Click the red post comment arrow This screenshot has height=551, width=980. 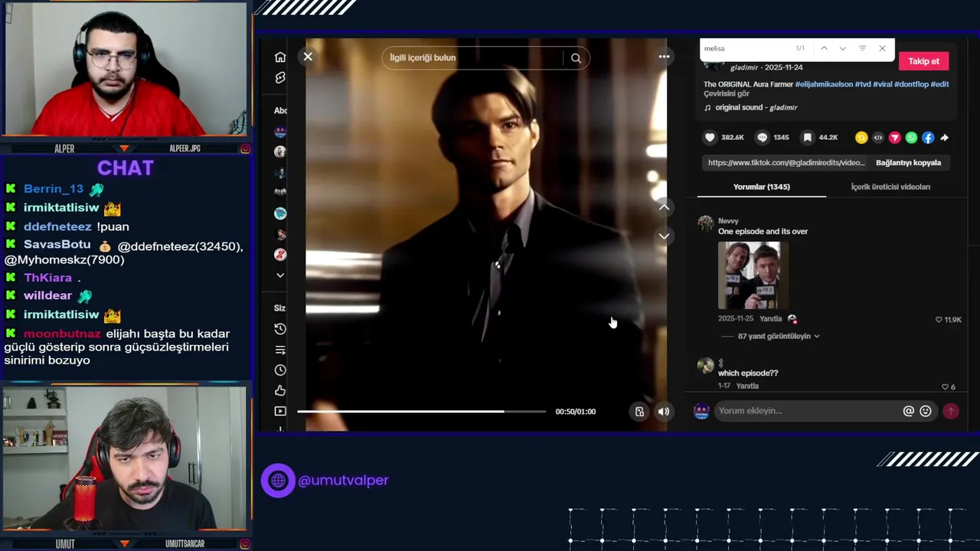coord(951,411)
